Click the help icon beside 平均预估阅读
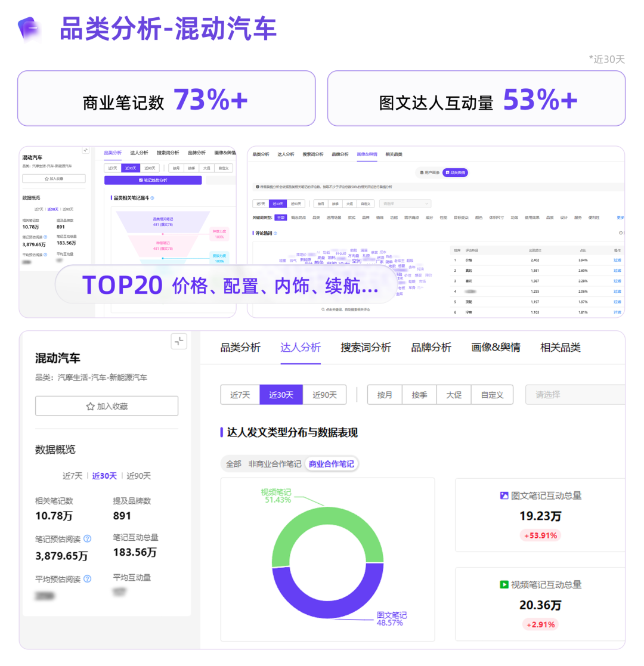This screenshot has width=644, height=666. [x=88, y=579]
